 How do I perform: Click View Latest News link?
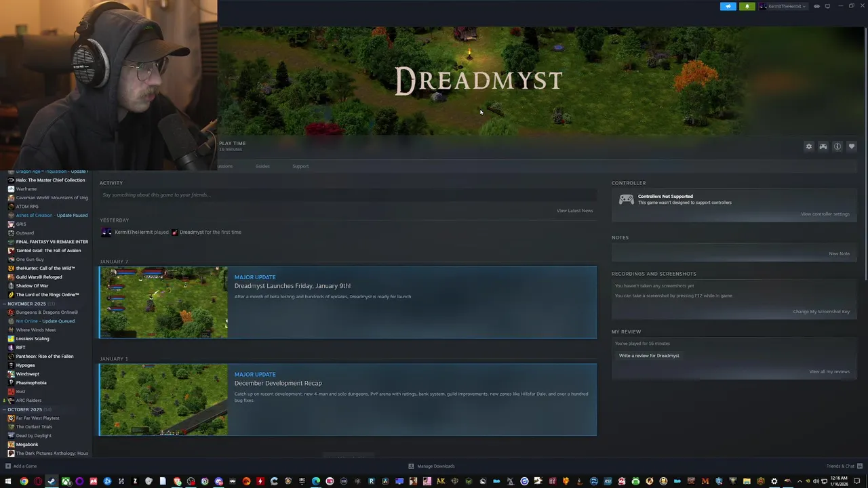coord(575,211)
